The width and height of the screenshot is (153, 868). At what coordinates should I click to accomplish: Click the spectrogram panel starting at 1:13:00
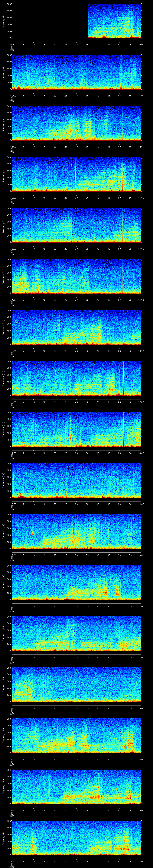76,225
